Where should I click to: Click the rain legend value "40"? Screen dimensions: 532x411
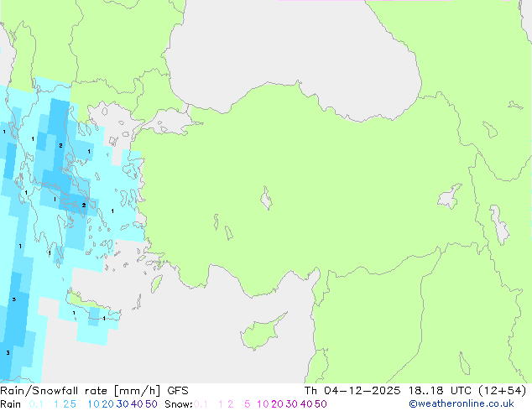[x=137, y=404]
